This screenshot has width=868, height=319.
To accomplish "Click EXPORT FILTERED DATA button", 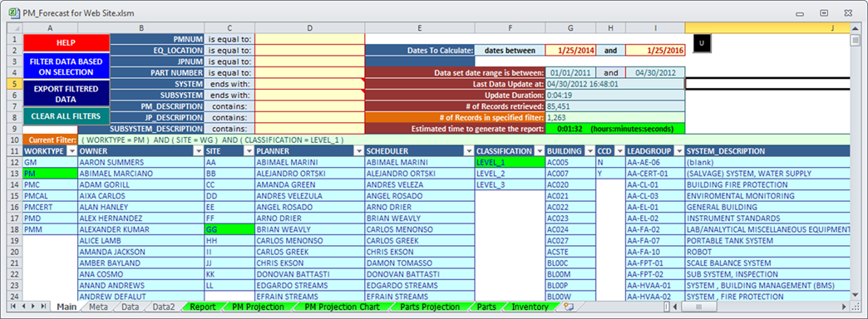I will point(67,94).
